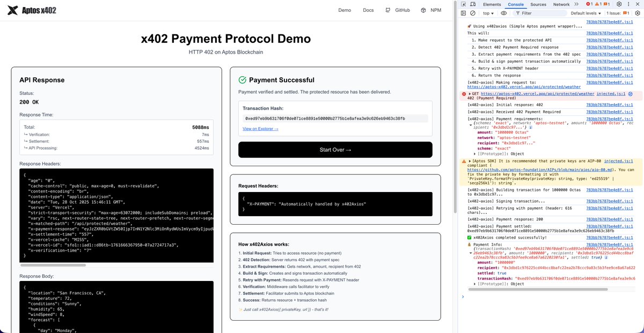This screenshot has height=333, width=644.
Task: Open the Docs nav link
Action: [x=368, y=10]
